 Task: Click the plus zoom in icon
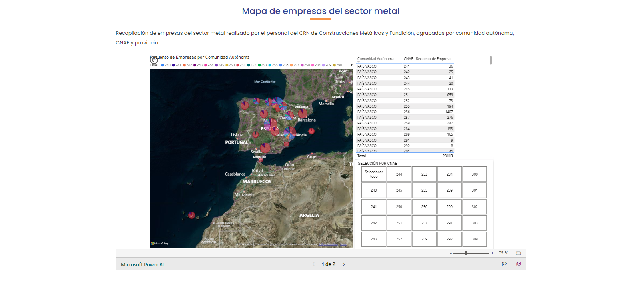point(492,253)
